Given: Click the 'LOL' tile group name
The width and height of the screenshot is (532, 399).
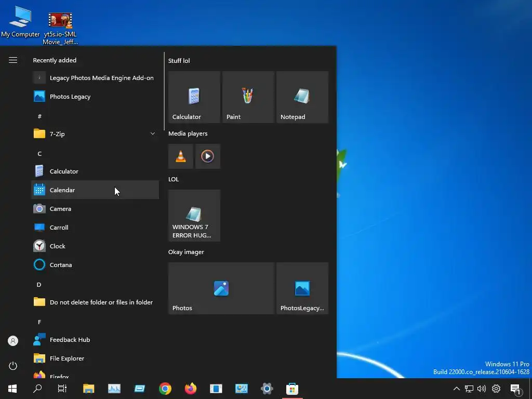Looking at the screenshot, I should click(x=174, y=179).
